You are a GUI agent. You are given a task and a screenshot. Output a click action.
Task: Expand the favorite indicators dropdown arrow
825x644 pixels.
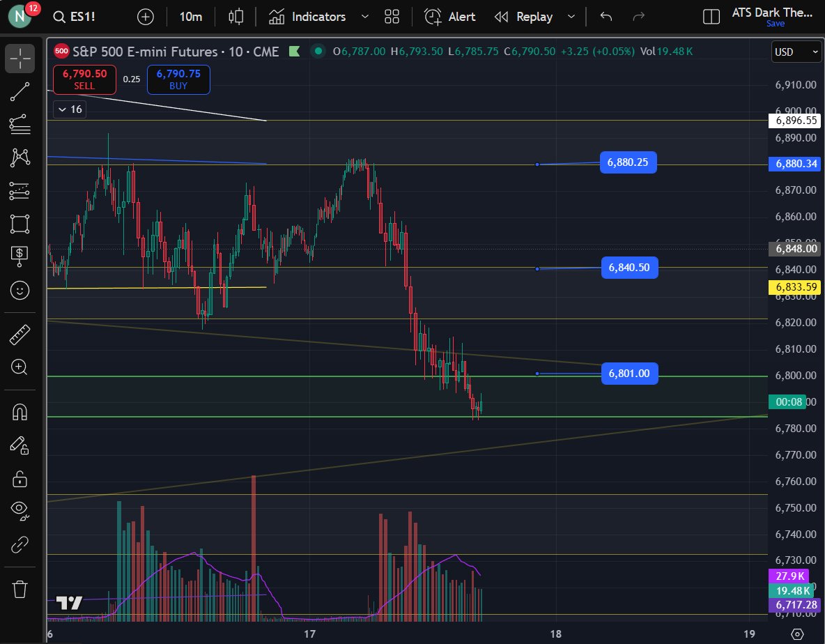pos(364,17)
